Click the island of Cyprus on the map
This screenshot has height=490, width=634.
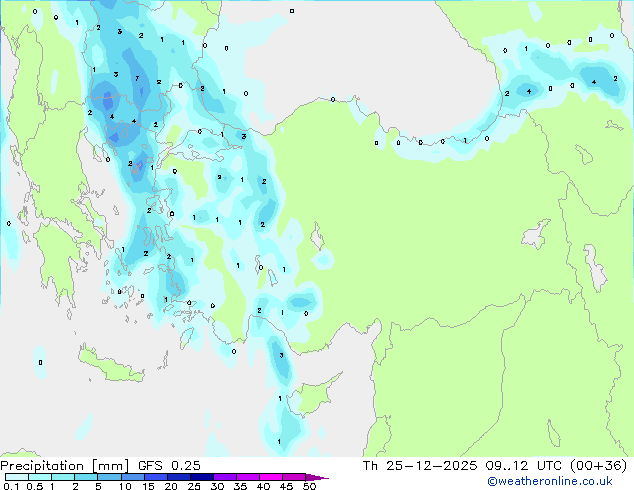pos(315,395)
